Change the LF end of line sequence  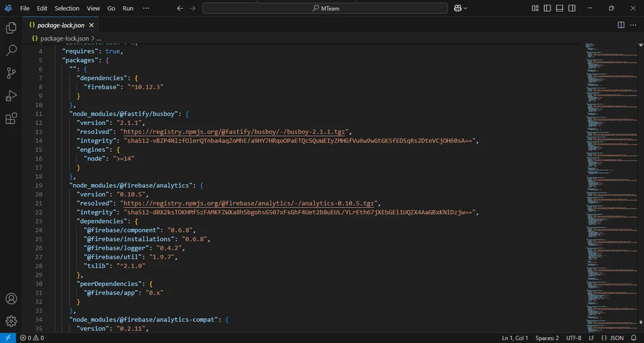(592, 338)
